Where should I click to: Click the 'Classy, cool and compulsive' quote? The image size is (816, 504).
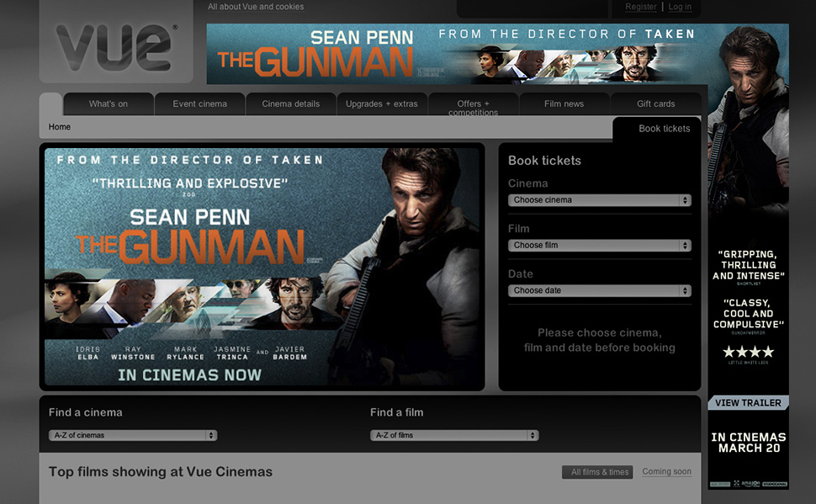[x=749, y=314]
